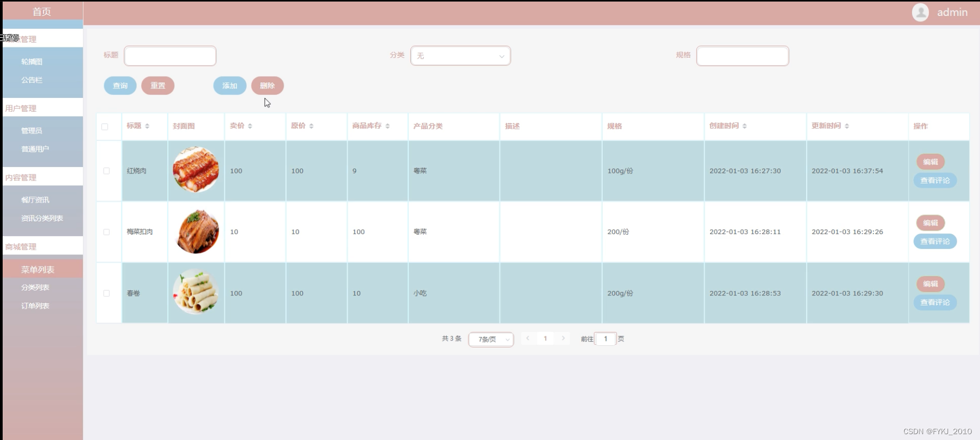Open 轮播图 menu item
Viewport: 980px width, 440px height.
32,62
